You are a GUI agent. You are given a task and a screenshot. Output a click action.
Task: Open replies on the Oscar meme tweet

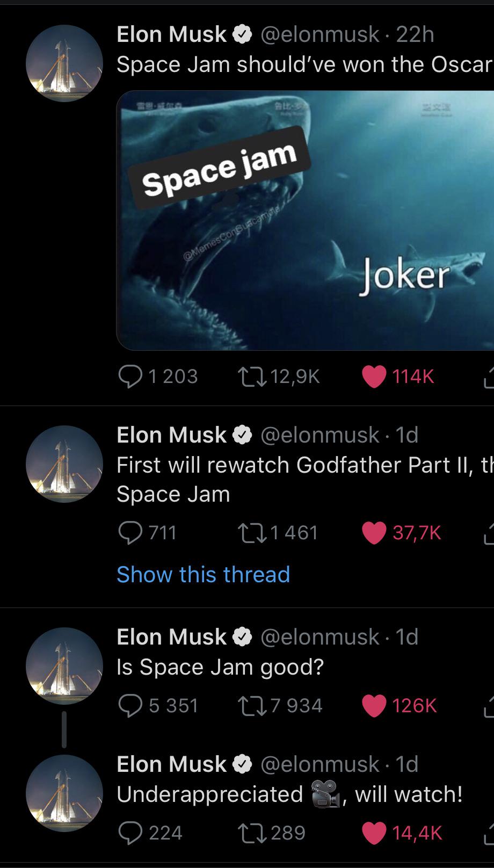(x=130, y=376)
